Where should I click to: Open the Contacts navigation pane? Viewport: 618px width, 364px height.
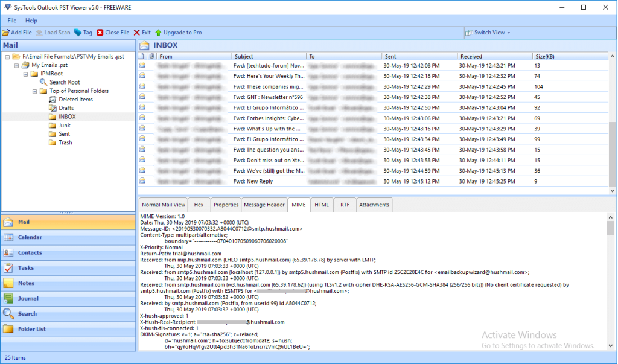click(68, 253)
